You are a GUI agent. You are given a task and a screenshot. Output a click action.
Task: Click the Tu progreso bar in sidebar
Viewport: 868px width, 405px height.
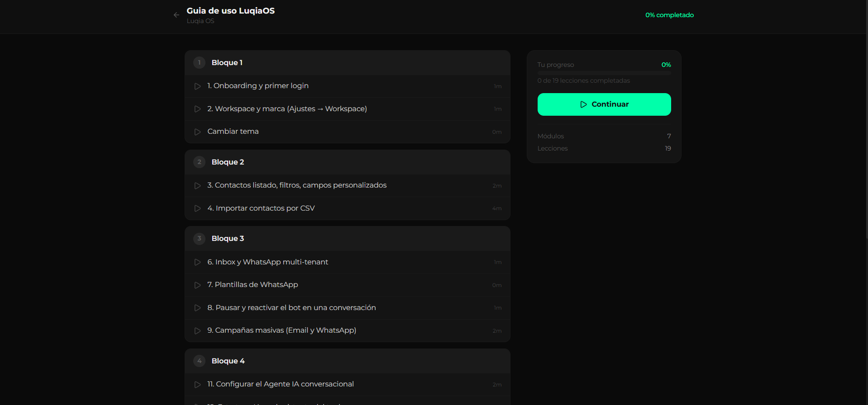click(x=604, y=73)
